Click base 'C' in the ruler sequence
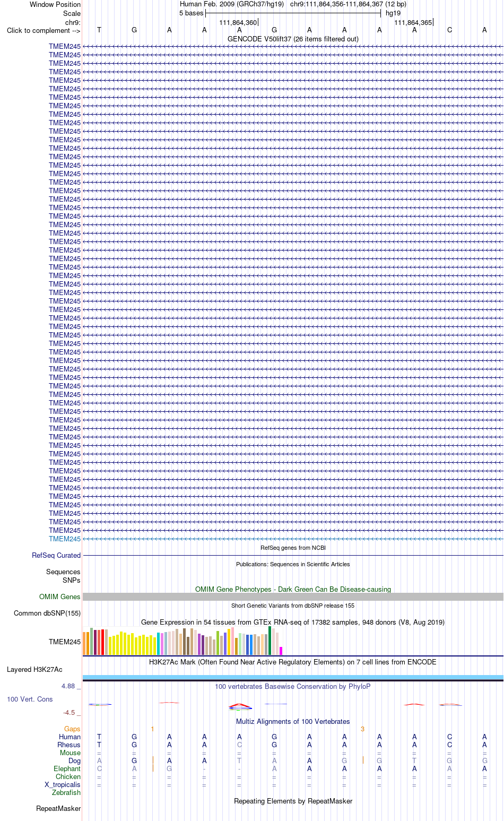Image resolution: width=504 pixels, height=821 pixels. [x=449, y=30]
